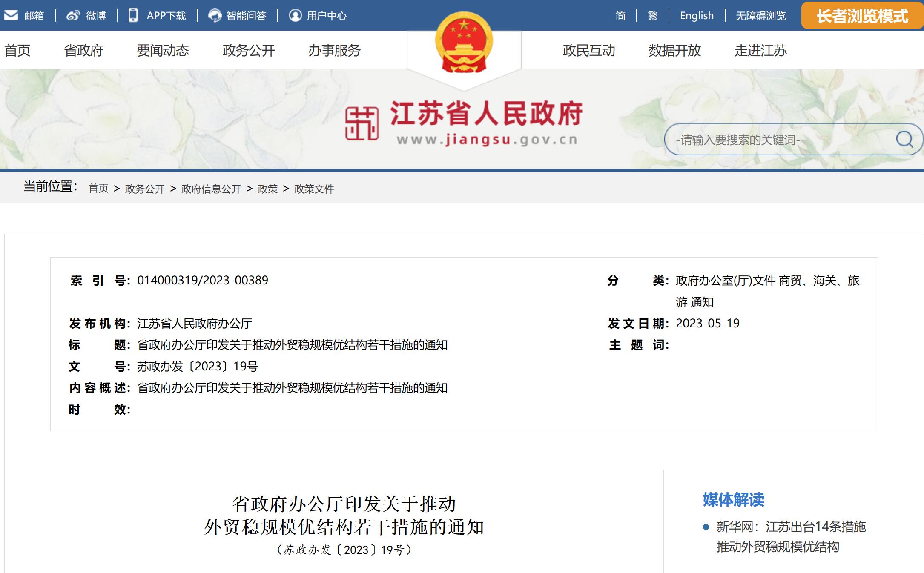Click publish date 2023-05-19
Image resolution: width=924 pixels, height=573 pixels.
click(708, 323)
